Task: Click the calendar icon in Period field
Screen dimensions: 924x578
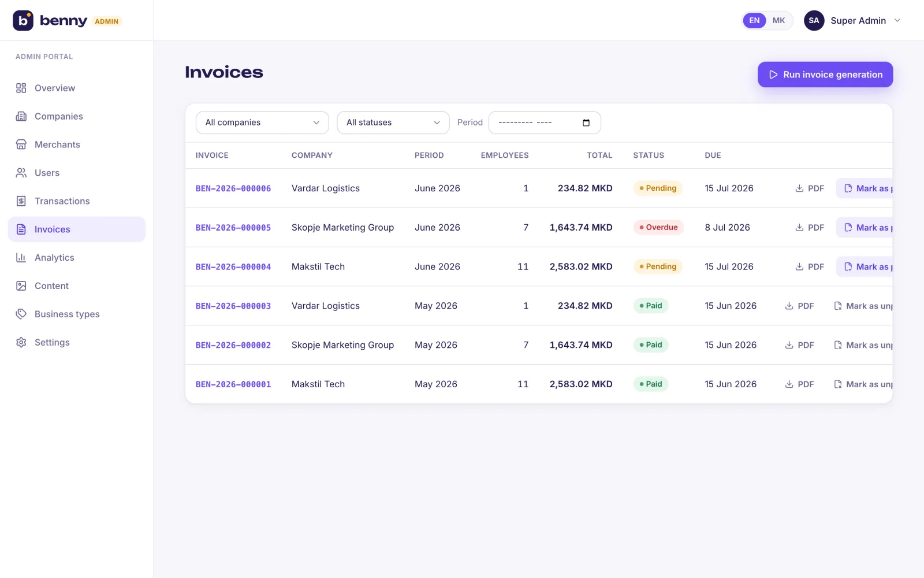Action: coord(586,123)
